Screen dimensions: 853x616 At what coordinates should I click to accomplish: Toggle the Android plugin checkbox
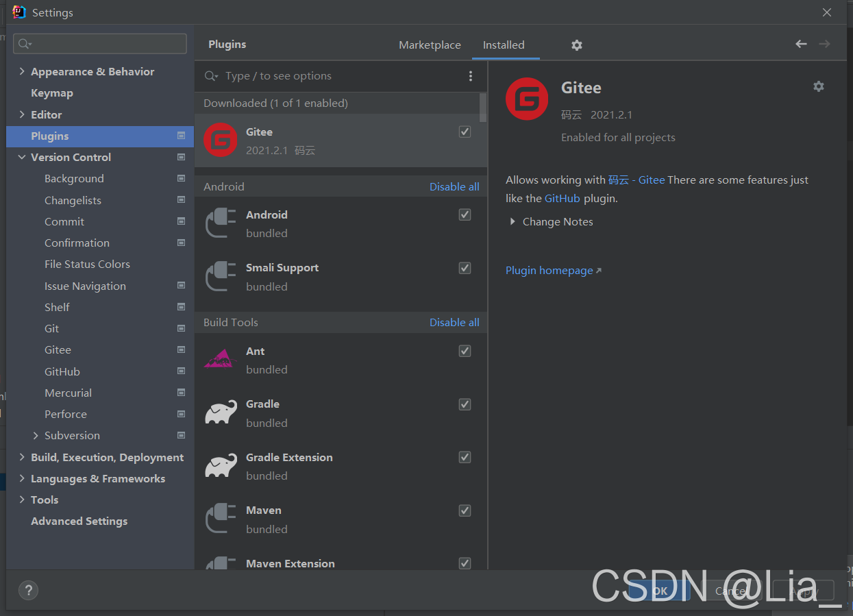tap(465, 214)
